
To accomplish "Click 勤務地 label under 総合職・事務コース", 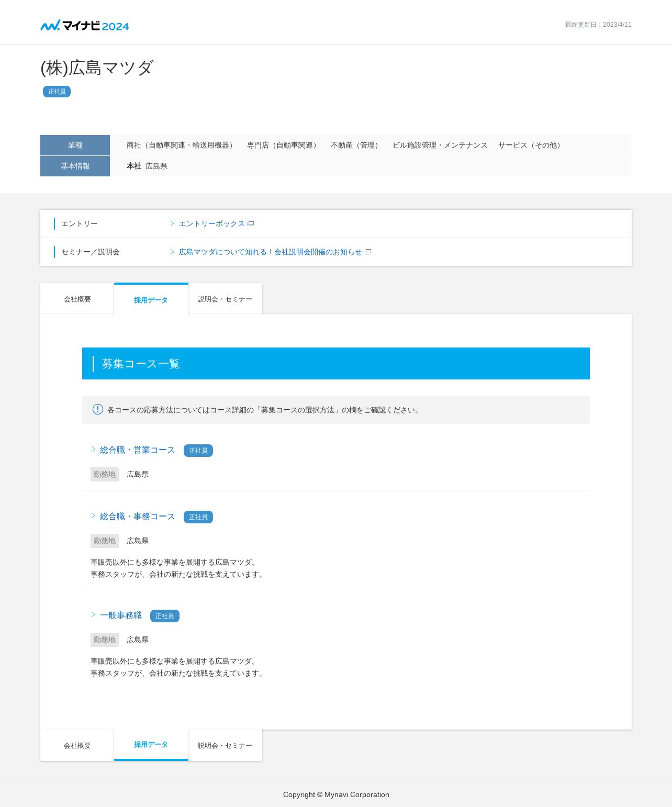I will [105, 541].
